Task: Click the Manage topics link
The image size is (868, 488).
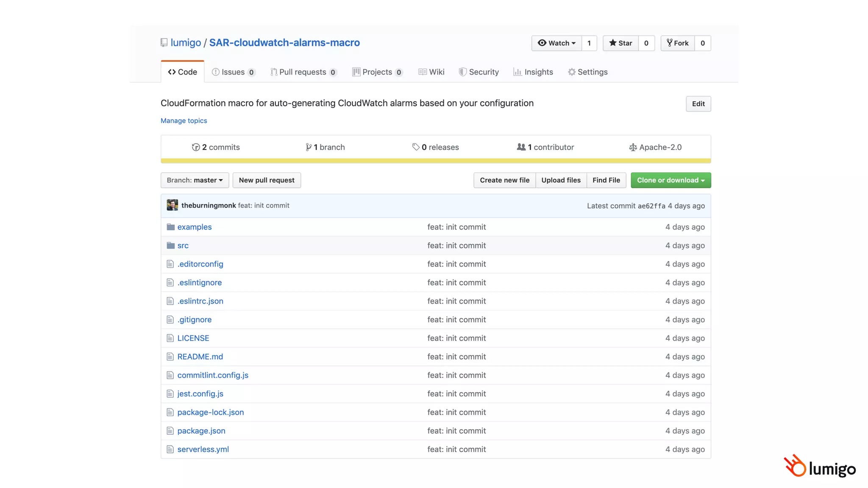Action: [x=184, y=121]
